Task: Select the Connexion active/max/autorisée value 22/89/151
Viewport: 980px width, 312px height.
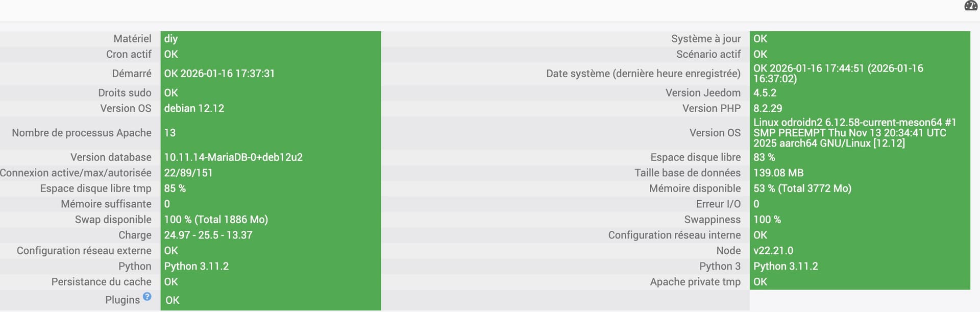Action: click(188, 173)
